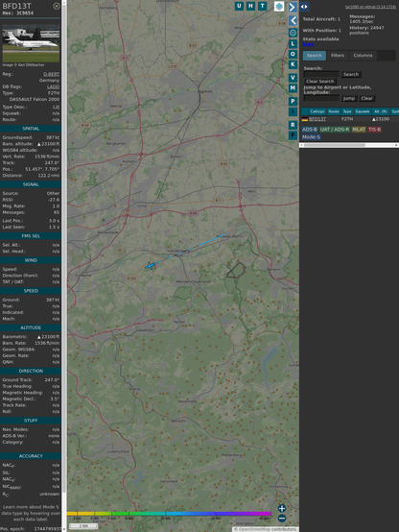Focus the Jump to Airport field
This screenshot has width=399, height=532.
(321, 98)
